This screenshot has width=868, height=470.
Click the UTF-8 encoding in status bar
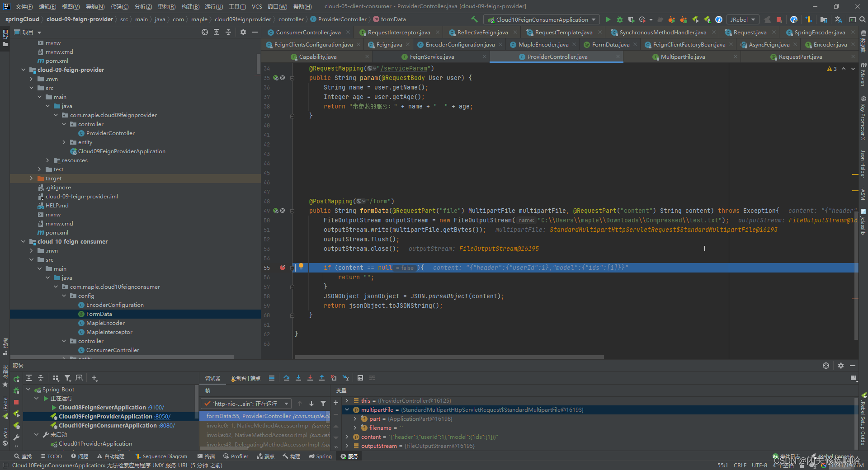point(759,465)
